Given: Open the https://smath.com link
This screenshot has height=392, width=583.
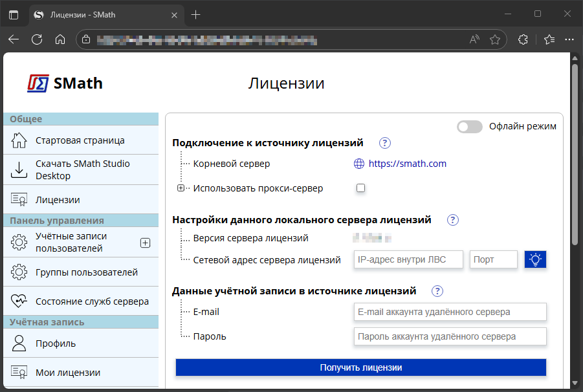Looking at the screenshot, I should coord(407,164).
